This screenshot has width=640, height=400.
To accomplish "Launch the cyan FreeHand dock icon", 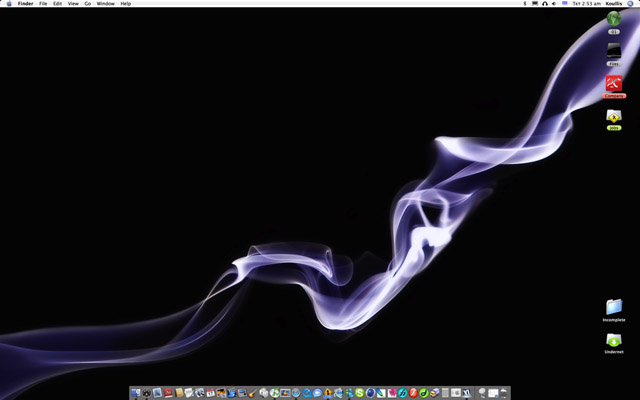I will (402, 393).
